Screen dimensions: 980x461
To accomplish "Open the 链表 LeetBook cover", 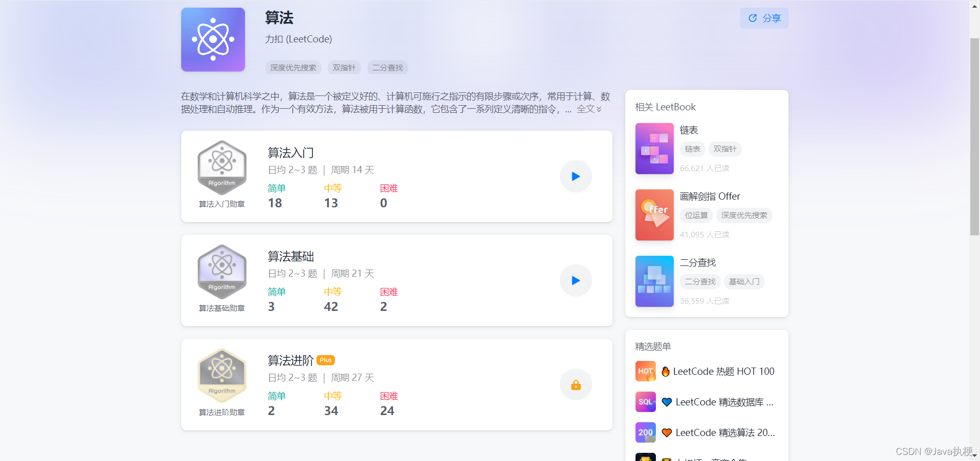I will (654, 149).
